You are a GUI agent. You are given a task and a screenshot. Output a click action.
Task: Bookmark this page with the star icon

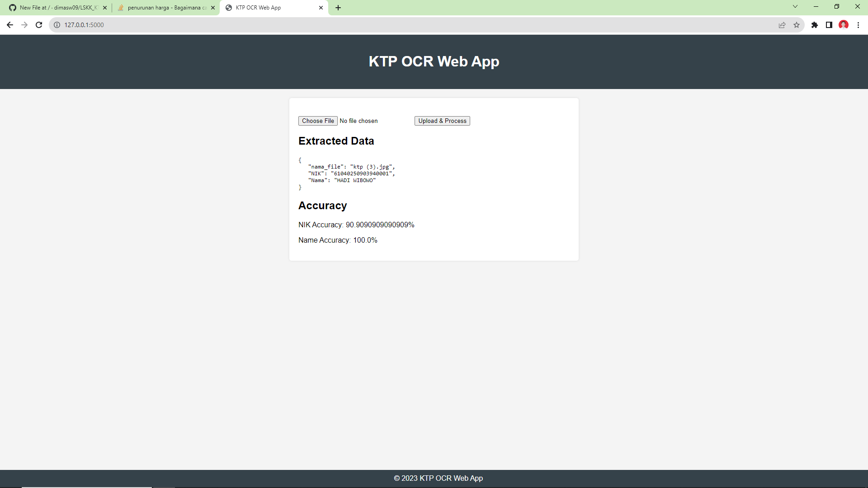797,25
